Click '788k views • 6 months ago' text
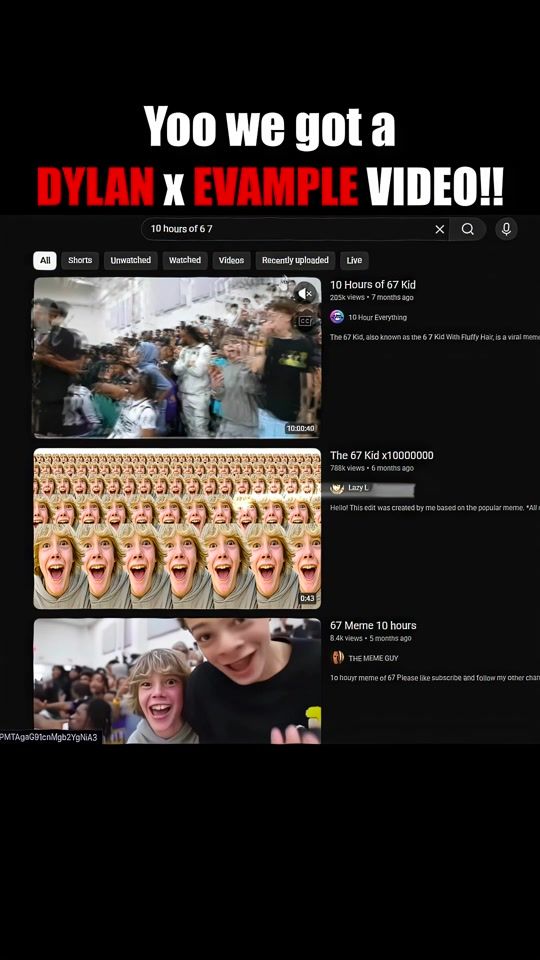This screenshot has height=960, width=540. (x=372, y=468)
